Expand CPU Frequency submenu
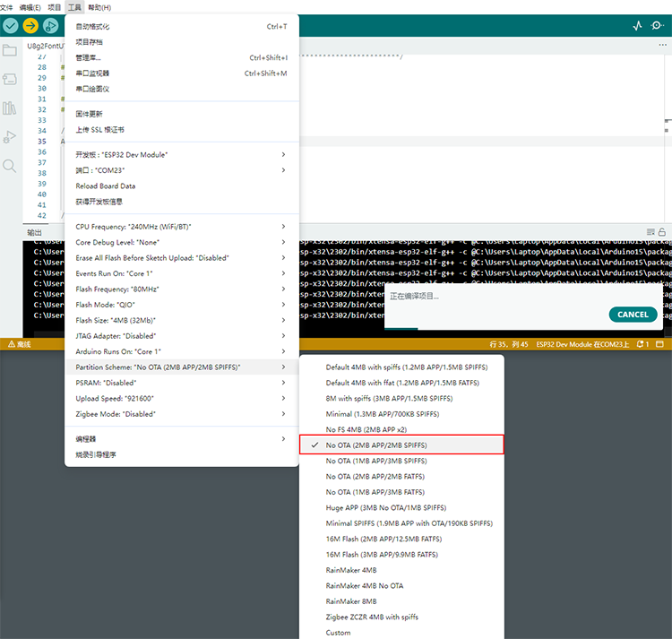 [181, 226]
